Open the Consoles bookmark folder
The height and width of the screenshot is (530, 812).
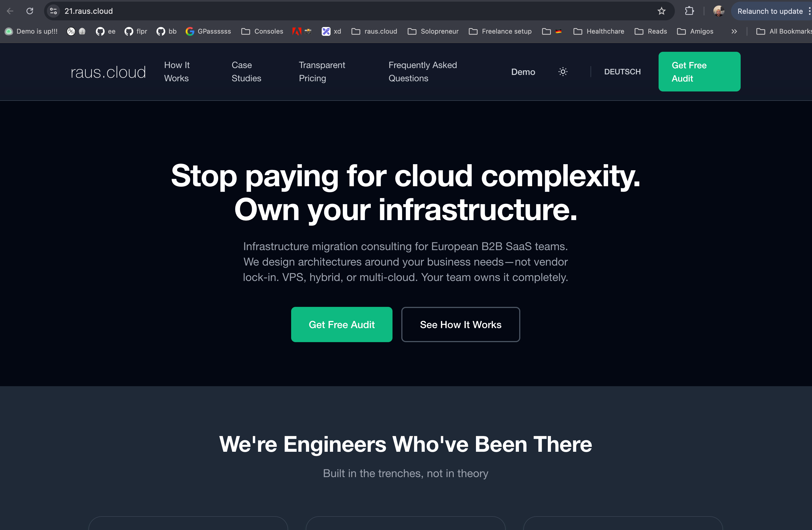pos(262,31)
